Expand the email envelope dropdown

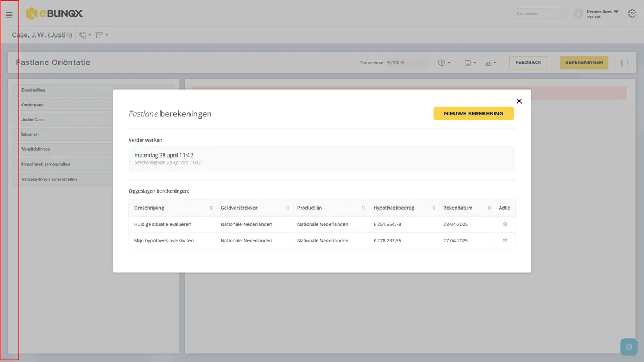(102, 35)
